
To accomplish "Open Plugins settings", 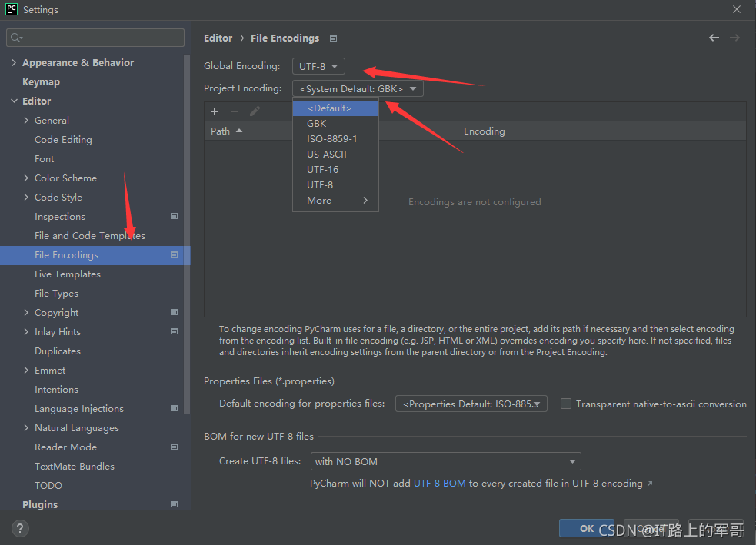I will pyautogui.click(x=40, y=504).
